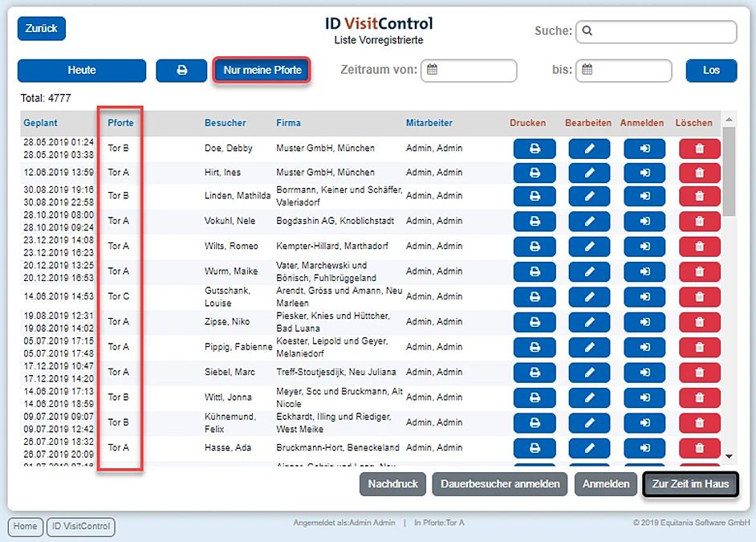Click the printer icon button beside Heute
756x542 pixels.
pos(181,71)
